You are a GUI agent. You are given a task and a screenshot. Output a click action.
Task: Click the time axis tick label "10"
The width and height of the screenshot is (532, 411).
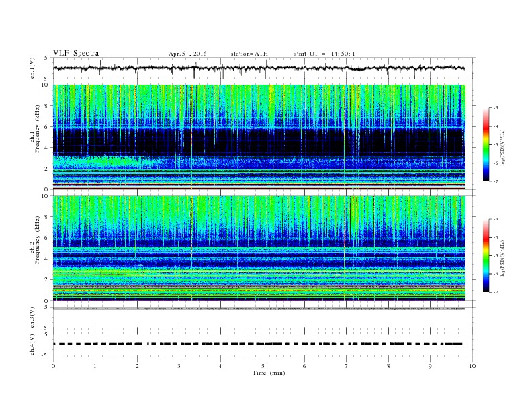click(472, 366)
